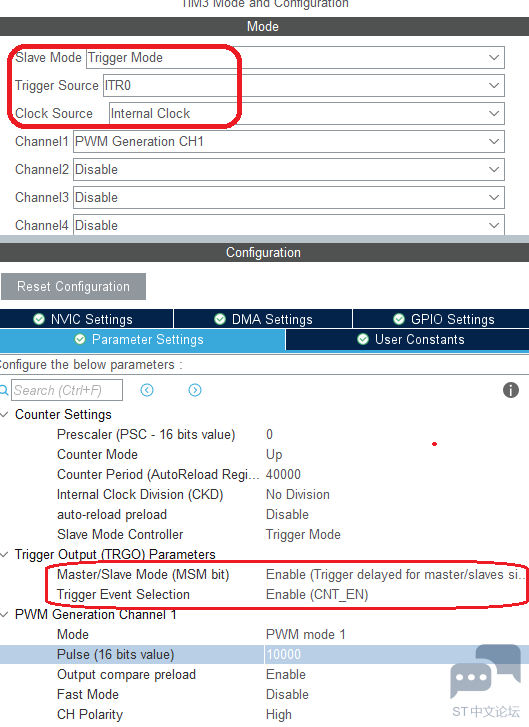Viewport: 529px width, 727px height.
Task: Click the Reset Configuration button
Action: click(73, 287)
